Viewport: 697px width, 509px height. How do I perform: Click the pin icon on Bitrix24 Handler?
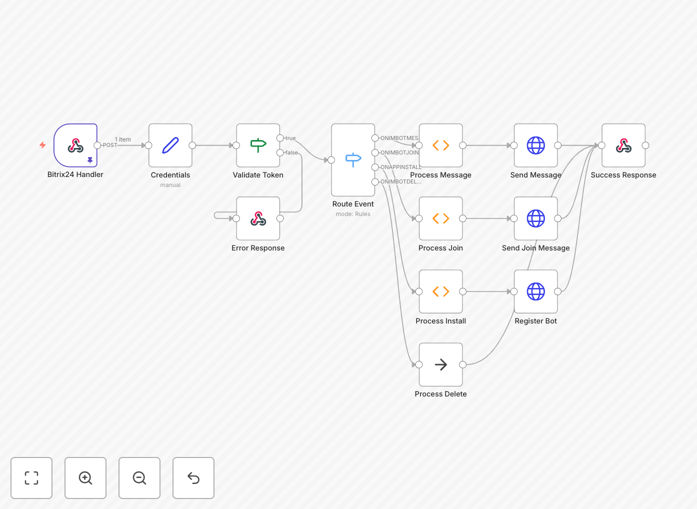point(90,160)
